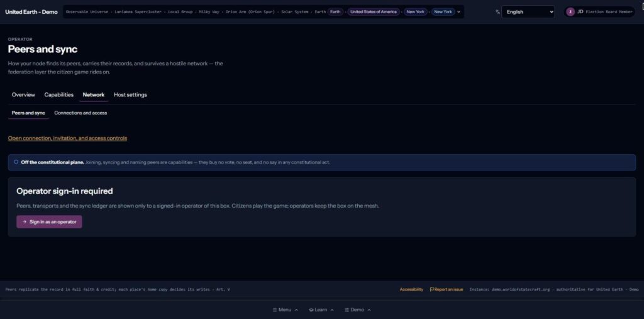Click the JD user avatar circle
Viewport: 644px width, 319px height.
(570, 12)
